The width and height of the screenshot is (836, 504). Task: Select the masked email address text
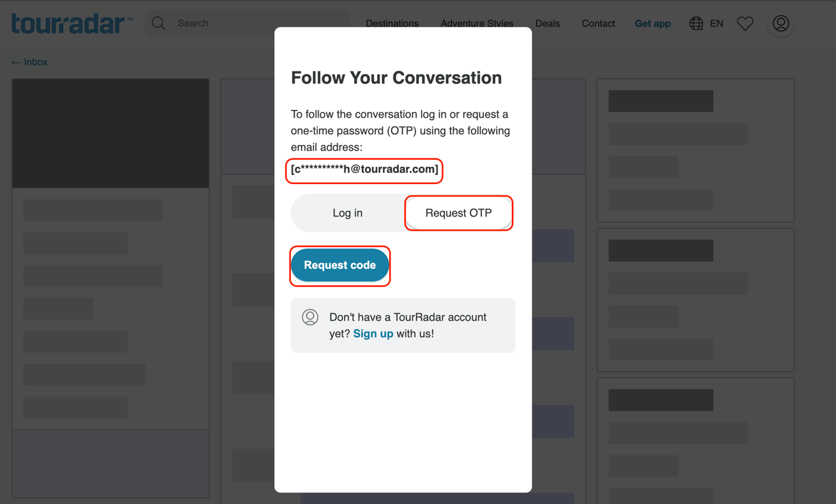364,171
